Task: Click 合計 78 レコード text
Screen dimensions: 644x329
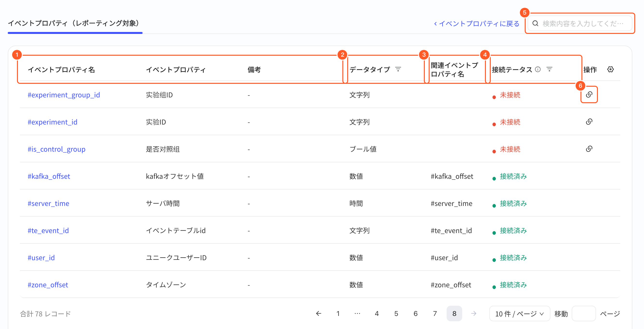Action: pos(45,314)
